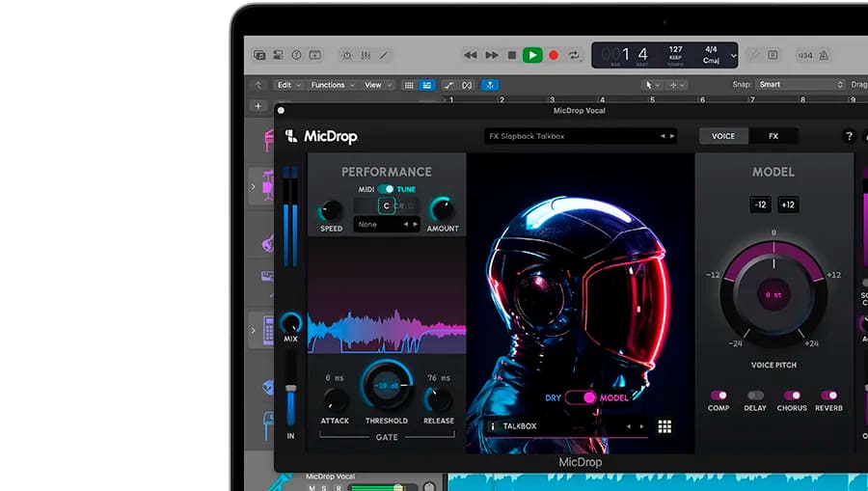This screenshot has width=868, height=491.
Task: Click the +12 pitch button
Action: point(788,205)
